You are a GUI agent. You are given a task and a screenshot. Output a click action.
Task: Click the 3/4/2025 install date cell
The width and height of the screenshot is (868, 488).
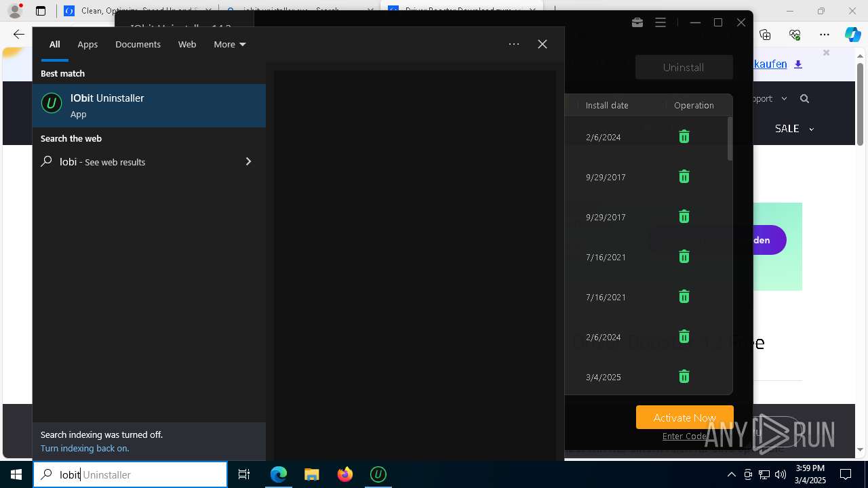604,377
